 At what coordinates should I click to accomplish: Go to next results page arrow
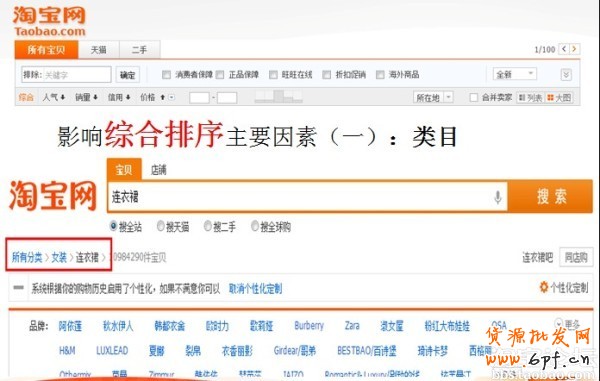pyautogui.click(x=574, y=49)
